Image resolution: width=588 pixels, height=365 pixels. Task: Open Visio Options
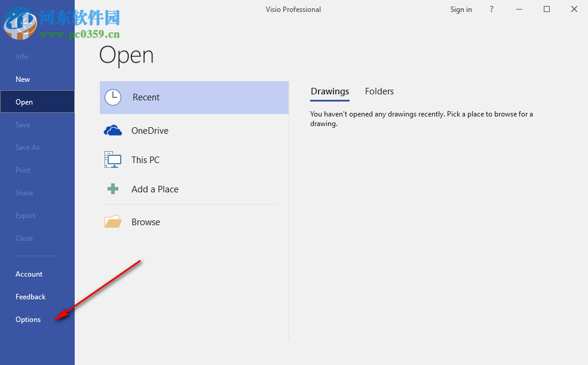[x=27, y=319]
